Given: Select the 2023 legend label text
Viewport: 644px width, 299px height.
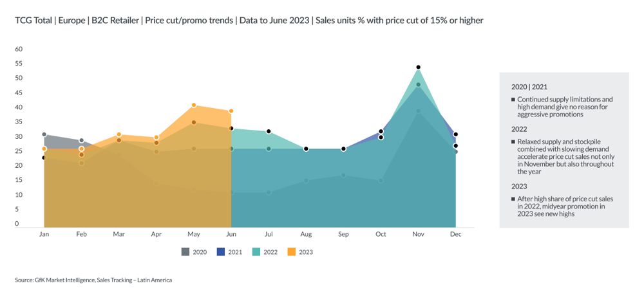Looking at the screenshot, I should pyautogui.click(x=306, y=252).
